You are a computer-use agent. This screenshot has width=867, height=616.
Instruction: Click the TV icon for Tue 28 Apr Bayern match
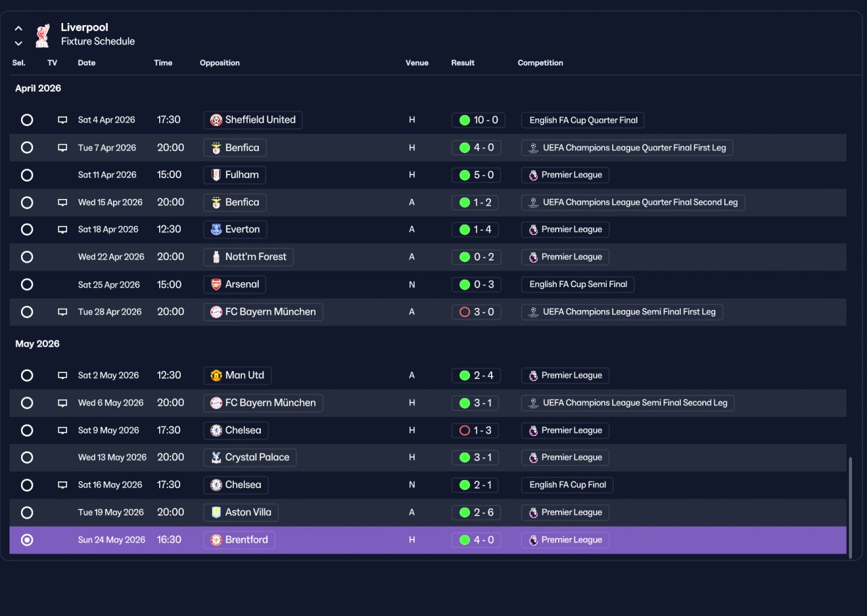coord(62,312)
